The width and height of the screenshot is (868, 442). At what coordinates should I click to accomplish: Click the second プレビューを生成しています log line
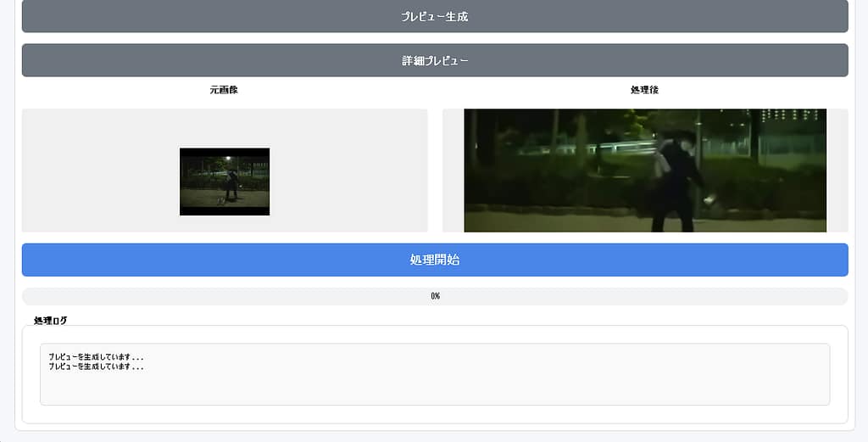(x=96, y=366)
